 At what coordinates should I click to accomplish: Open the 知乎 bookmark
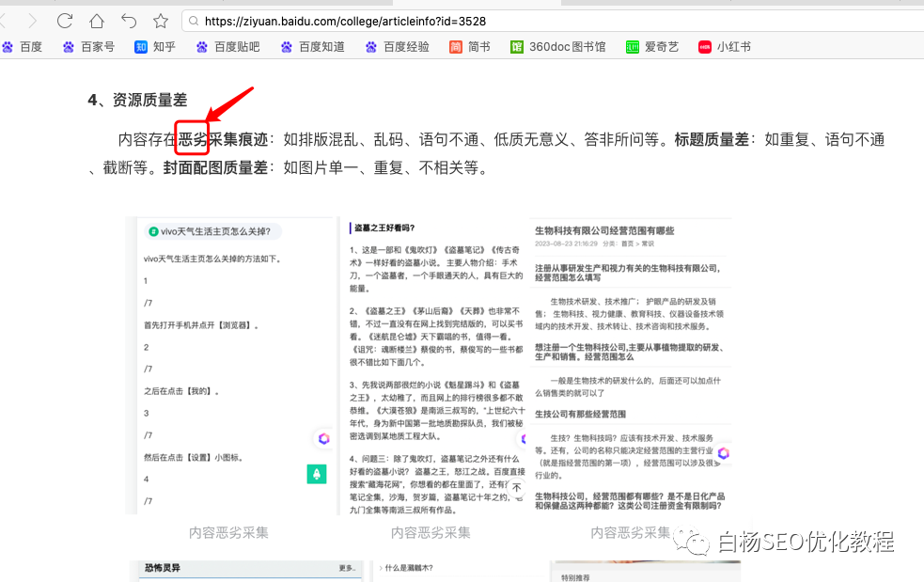(x=154, y=45)
